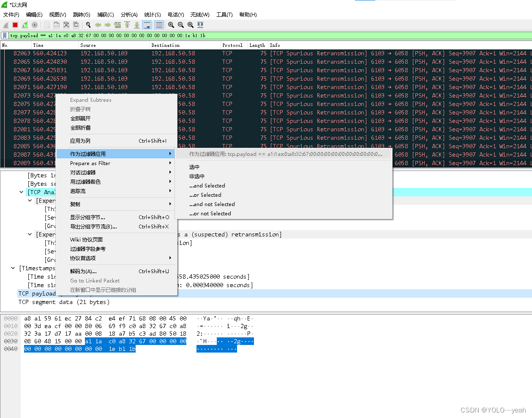Open the 视图(V) menu
This screenshot has width=532, height=418.
point(57,14)
